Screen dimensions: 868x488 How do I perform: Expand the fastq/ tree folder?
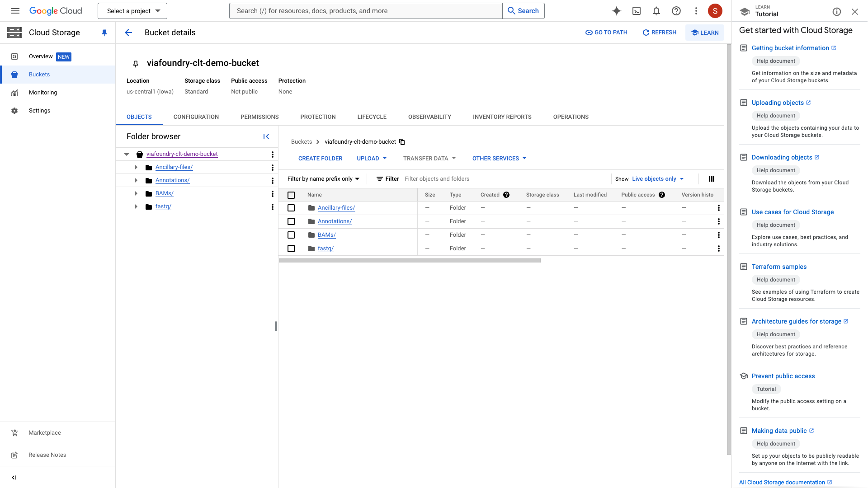click(136, 206)
